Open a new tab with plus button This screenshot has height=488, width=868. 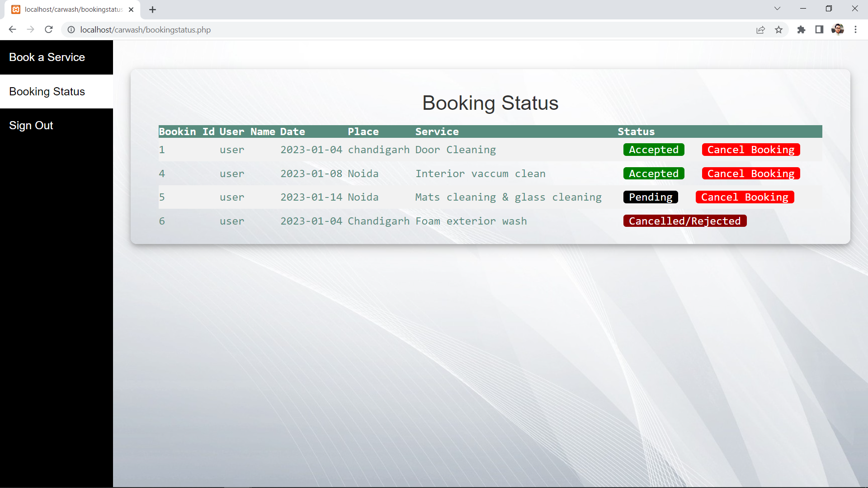coord(152,9)
